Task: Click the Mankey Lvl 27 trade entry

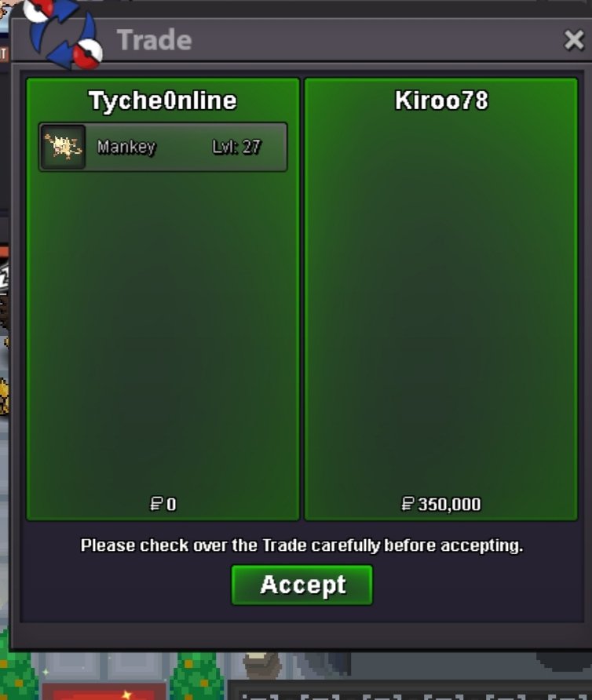Action: point(163,147)
